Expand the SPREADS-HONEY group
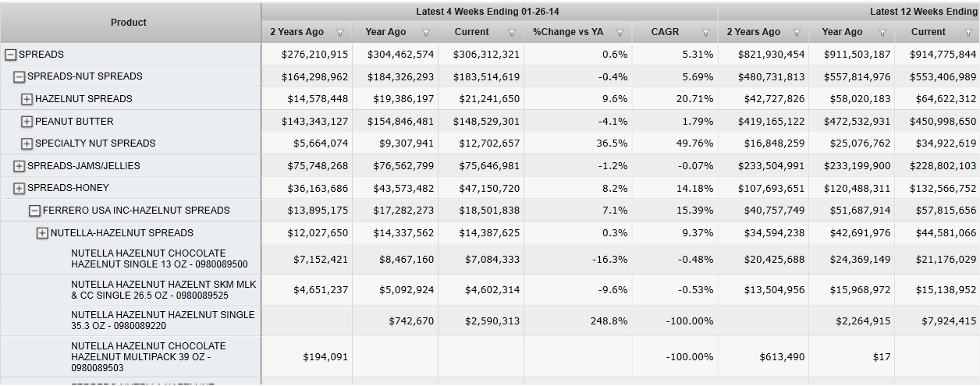The width and height of the screenshot is (980, 386). point(20,188)
